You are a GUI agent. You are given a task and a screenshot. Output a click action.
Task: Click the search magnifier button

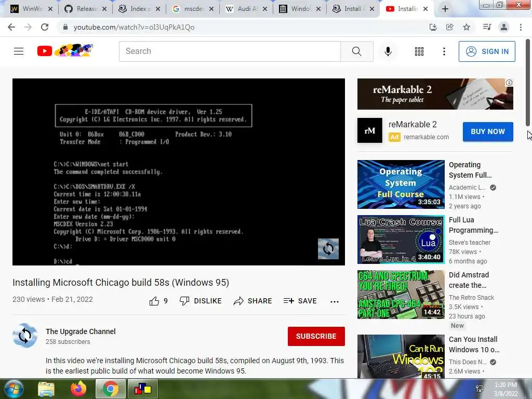356,51
